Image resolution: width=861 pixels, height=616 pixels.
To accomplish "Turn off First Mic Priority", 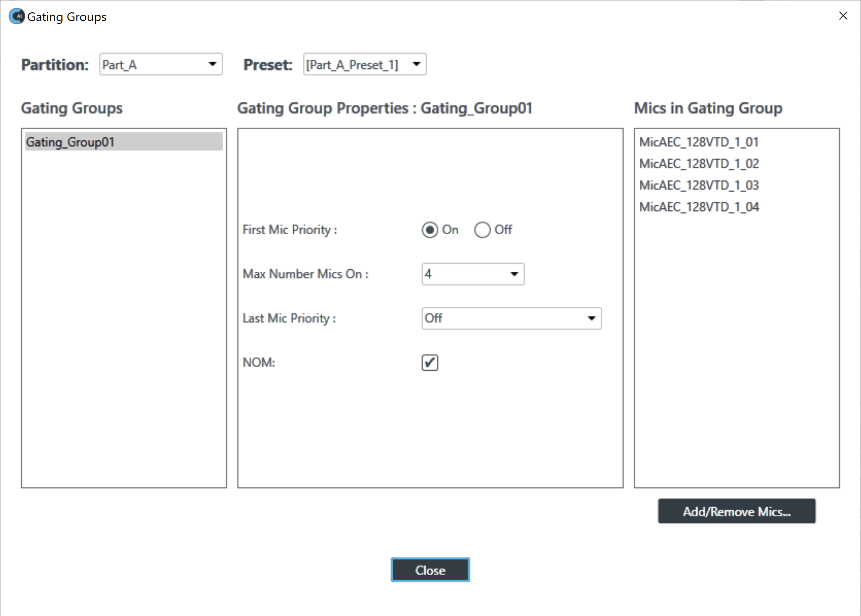I will click(x=482, y=230).
